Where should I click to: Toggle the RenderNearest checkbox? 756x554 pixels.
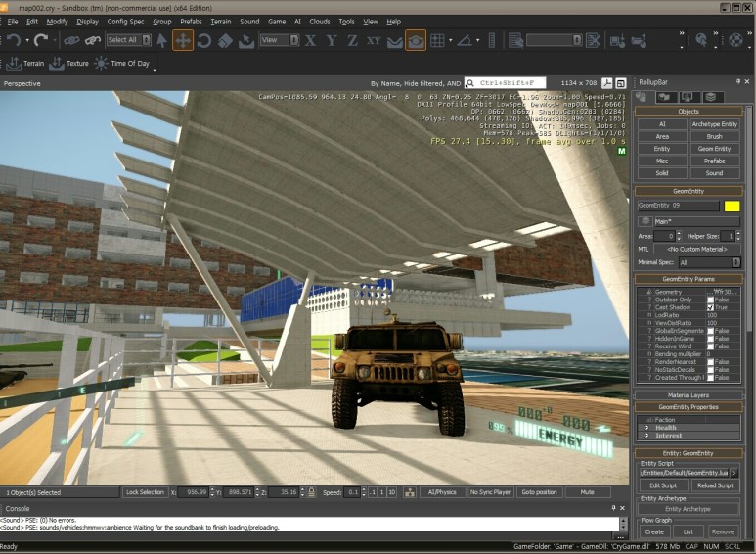710,362
